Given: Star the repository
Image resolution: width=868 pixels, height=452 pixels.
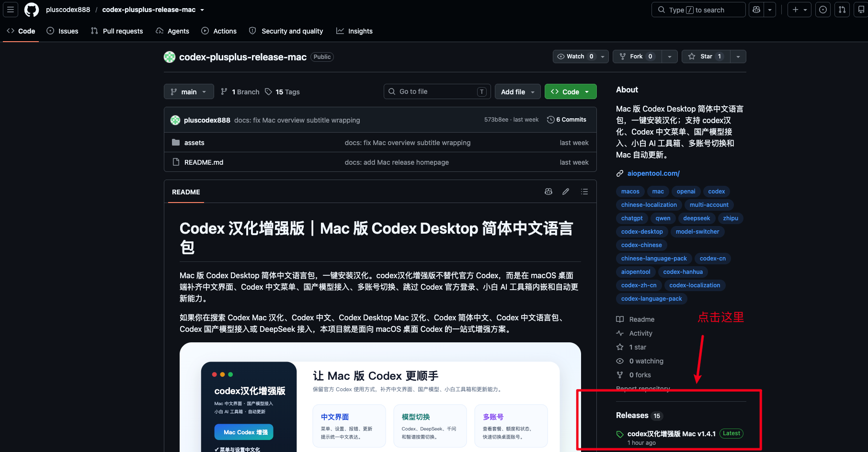Looking at the screenshot, I should 706,56.
